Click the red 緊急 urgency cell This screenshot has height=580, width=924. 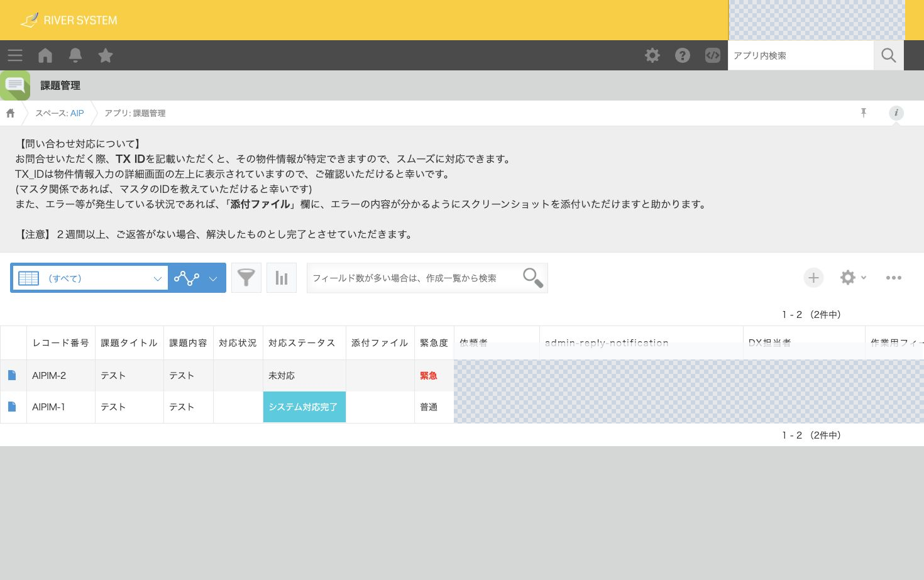[x=434, y=376]
